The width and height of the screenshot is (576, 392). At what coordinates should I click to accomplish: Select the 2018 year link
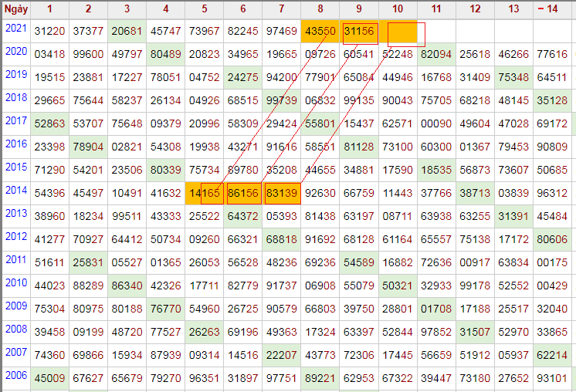pos(15,98)
